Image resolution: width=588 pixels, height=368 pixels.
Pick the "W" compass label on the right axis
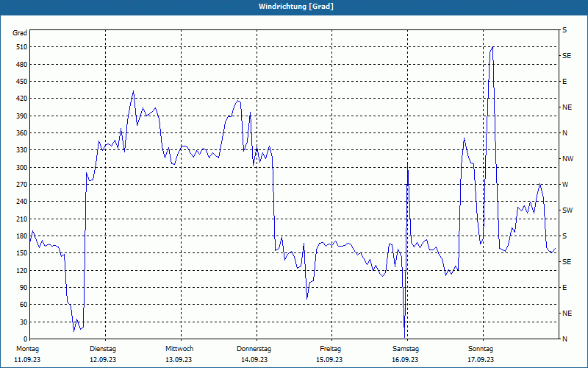[x=565, y=185]
